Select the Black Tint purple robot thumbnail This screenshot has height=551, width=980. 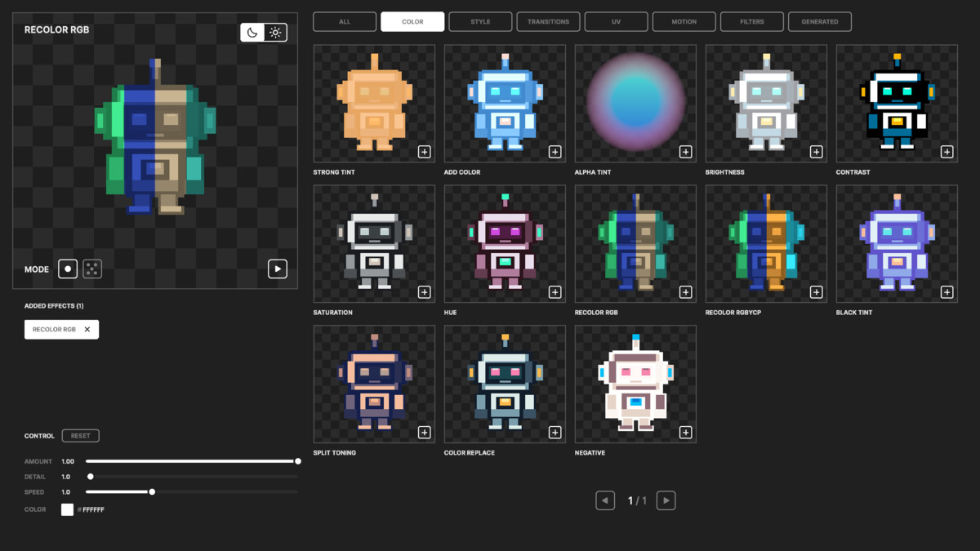tap(897, 243)
